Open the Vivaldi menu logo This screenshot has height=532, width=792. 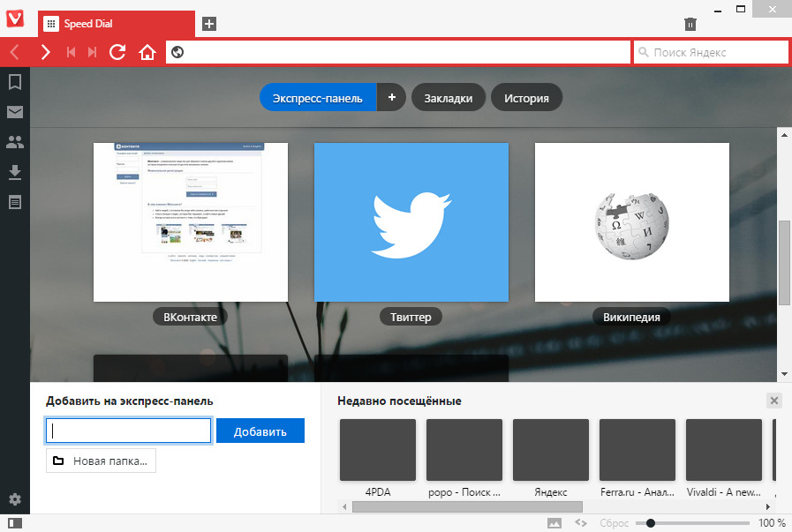click(x=15, y=19)
